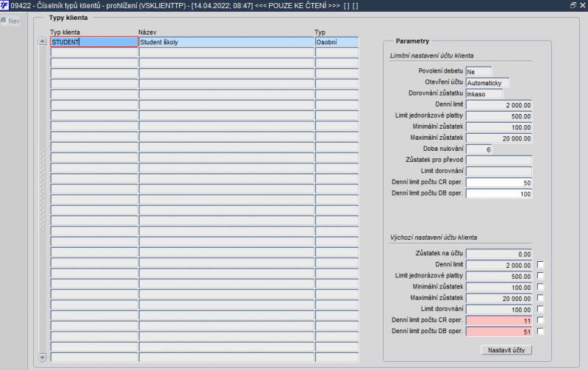Click the 'Typy klienta' group label

(x=68, y=18)
